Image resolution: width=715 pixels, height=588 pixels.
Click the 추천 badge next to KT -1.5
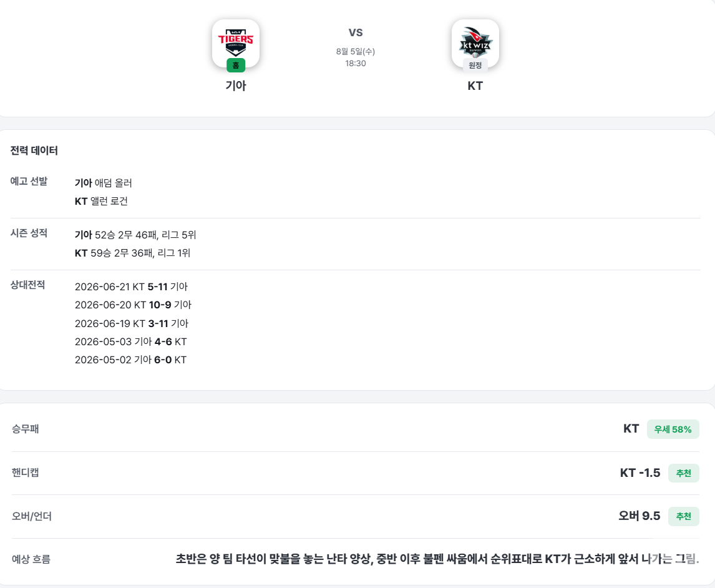(684, 473)
